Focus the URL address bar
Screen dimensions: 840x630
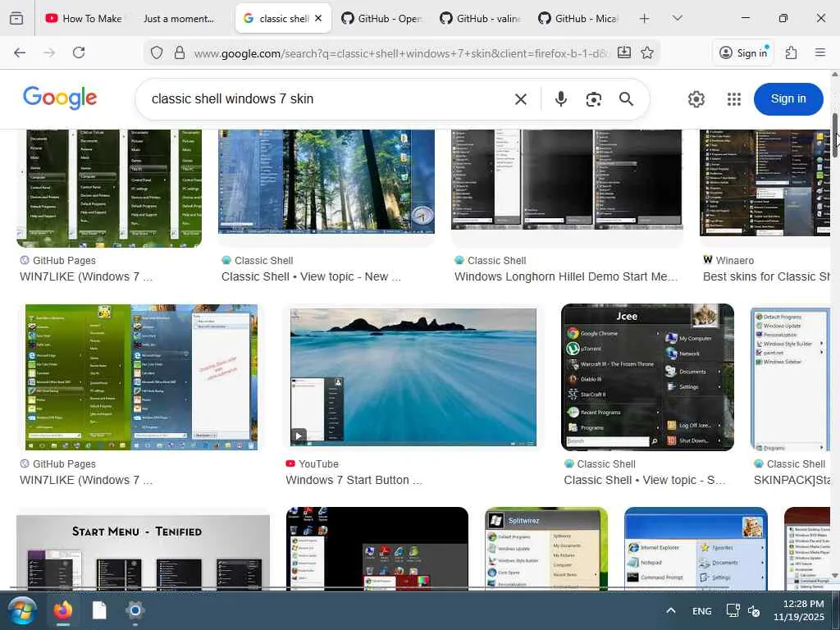click(400, 53)
